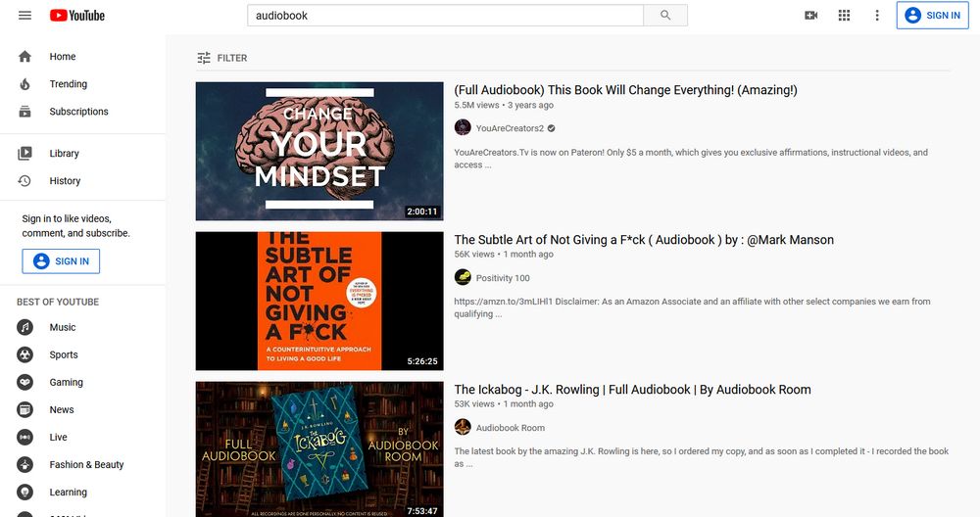Open the hamburger guide menu
980x517 pixels.
25,15
